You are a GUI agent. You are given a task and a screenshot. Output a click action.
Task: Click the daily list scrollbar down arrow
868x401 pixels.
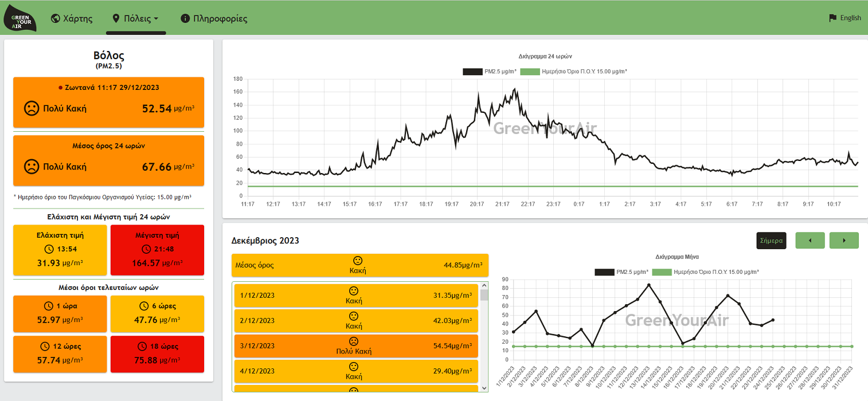484,388
